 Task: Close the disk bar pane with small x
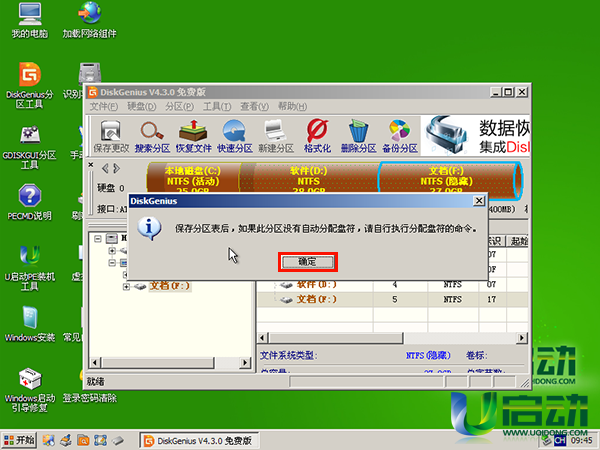pyautogui.click(x=91, y=165)
